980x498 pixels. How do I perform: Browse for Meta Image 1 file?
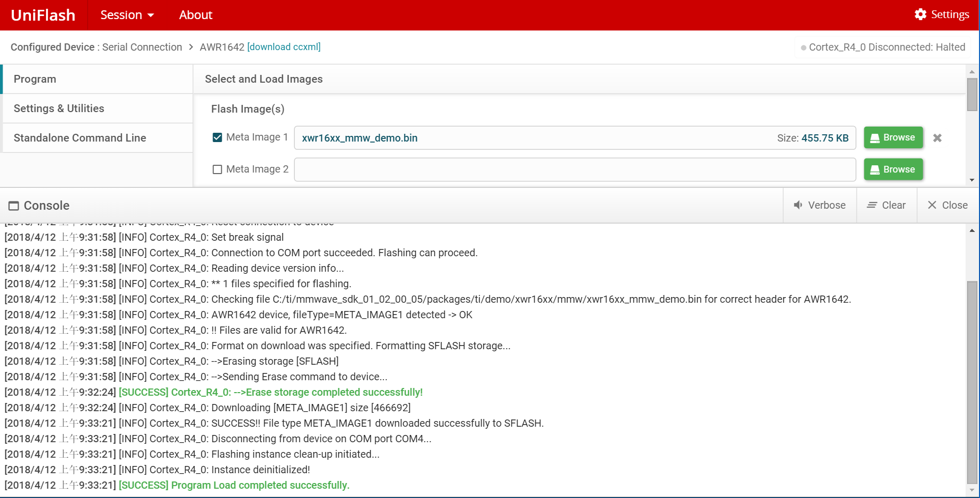coord(893,137)
